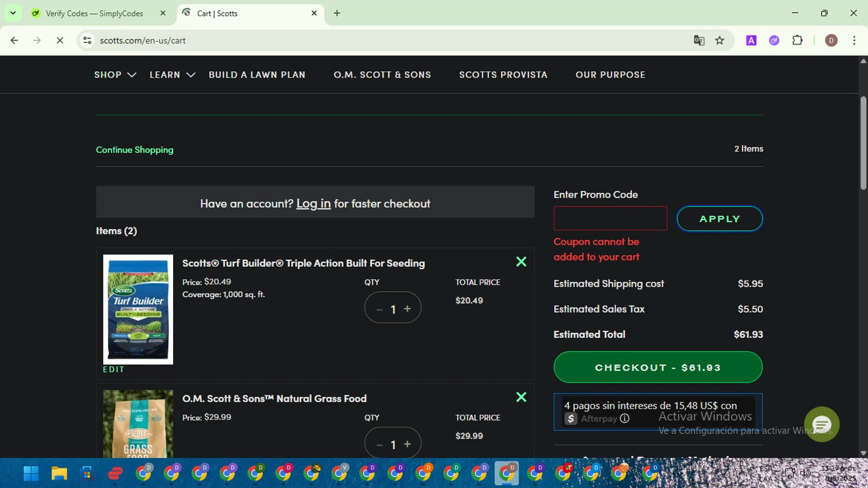
Task: Open the live chat bubble
Action: [822, 424]
